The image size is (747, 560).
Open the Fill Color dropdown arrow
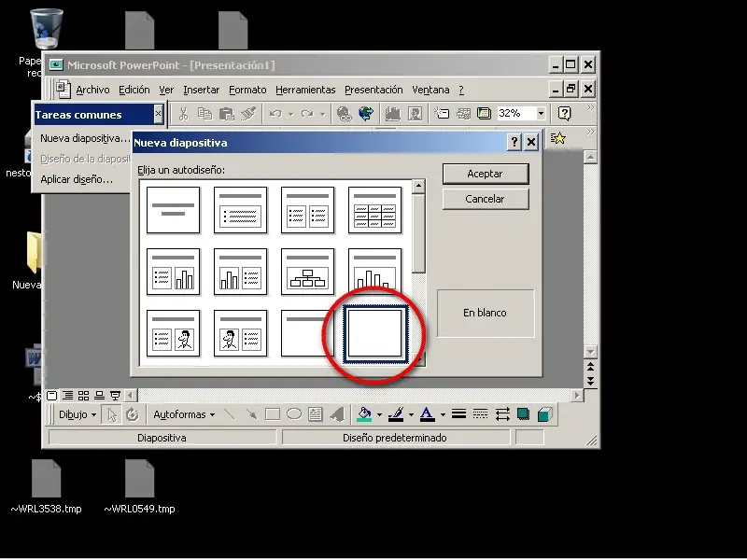pos(379,414)
